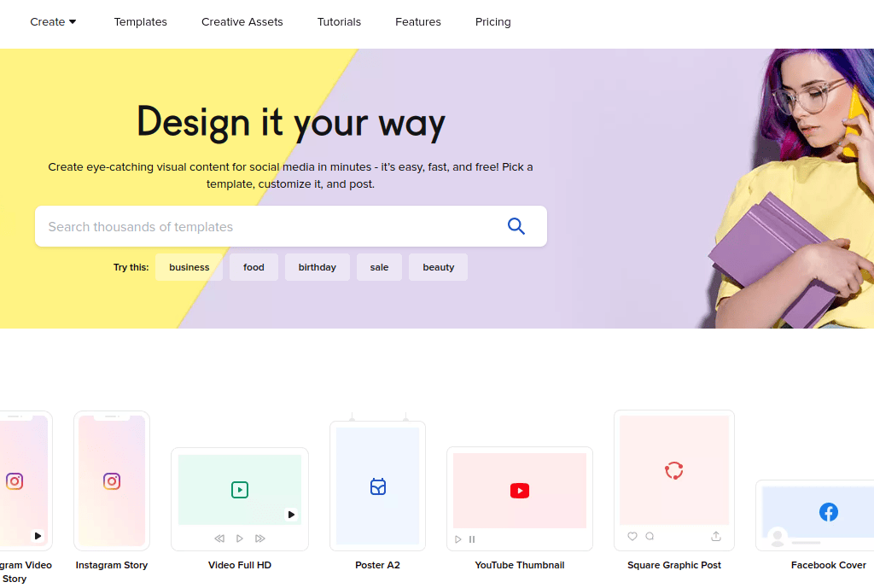Viewport: 874px width, 588px height.
Task: Pick the sale suggestion tag
Action: tap(379, 267)
